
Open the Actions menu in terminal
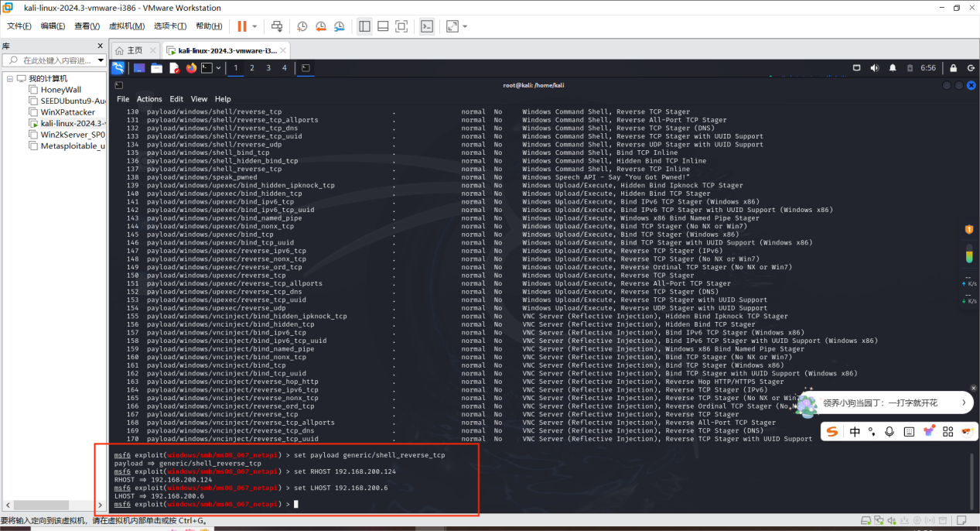pos(149,99)
